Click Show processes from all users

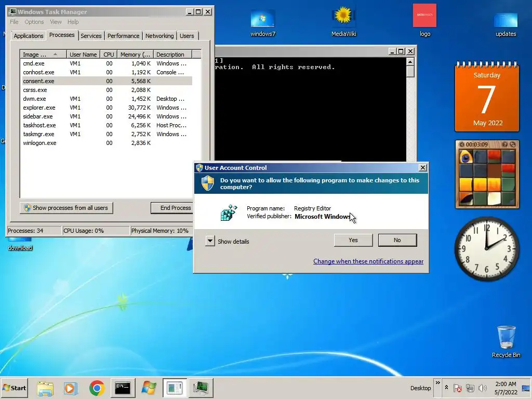(66, 208)
